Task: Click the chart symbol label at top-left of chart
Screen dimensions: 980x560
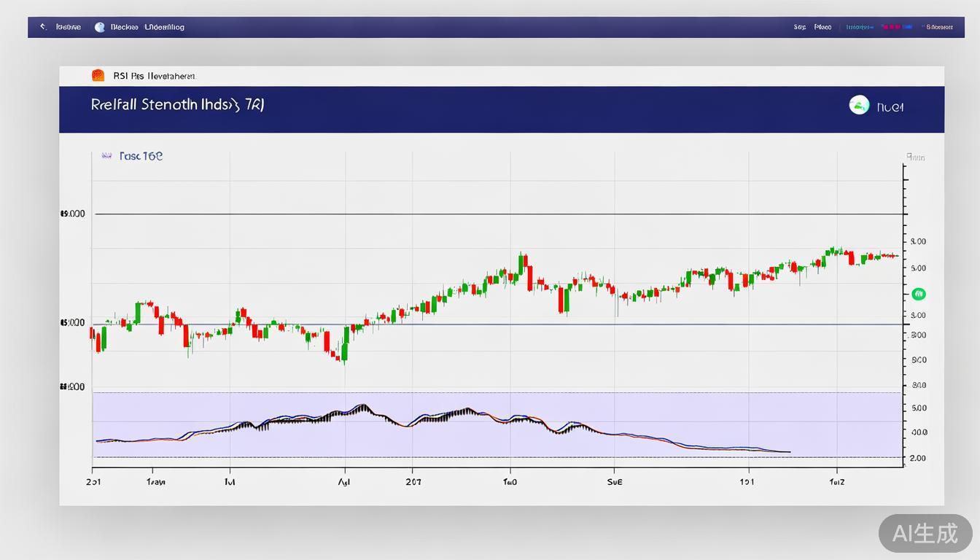Action: (141, 156)
